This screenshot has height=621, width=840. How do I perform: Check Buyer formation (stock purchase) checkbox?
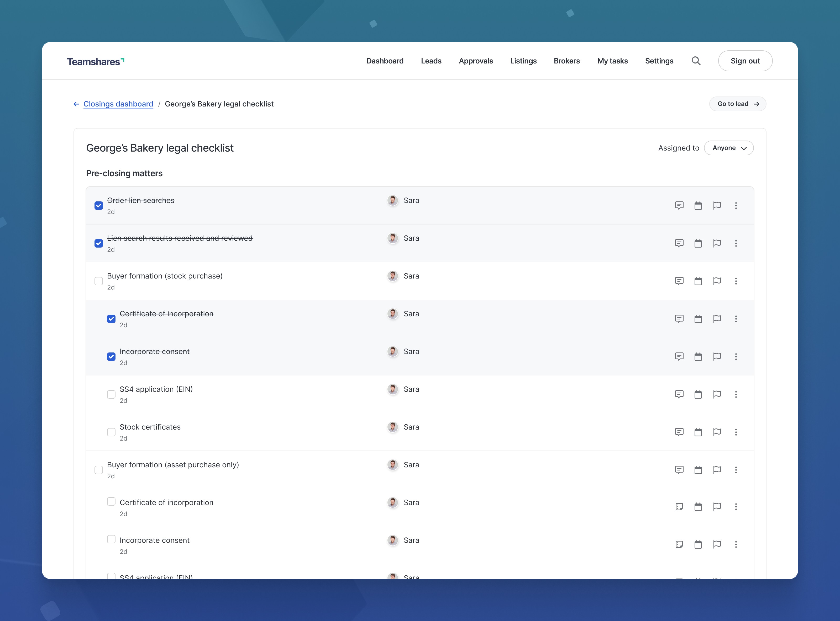[98, 281]
